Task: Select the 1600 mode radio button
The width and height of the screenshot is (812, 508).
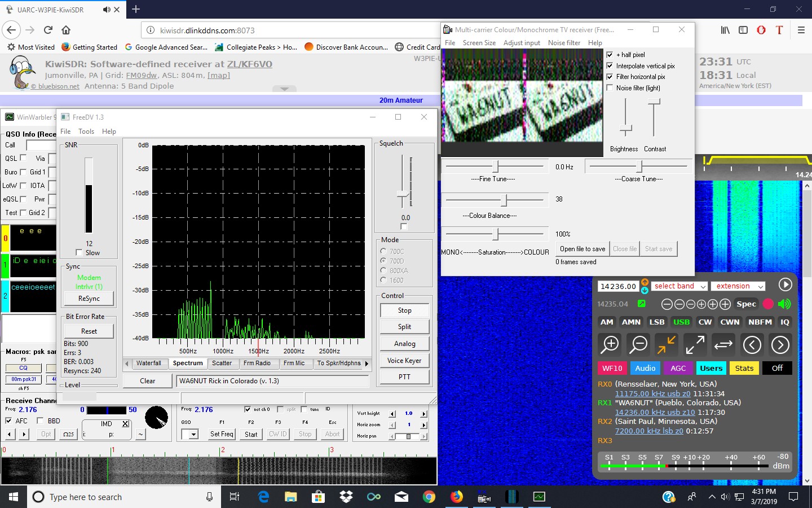Action: tap(383, 280)
